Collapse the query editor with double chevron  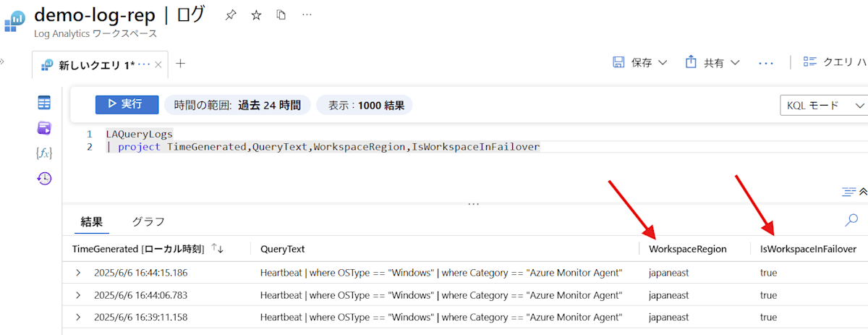click(864, 192)
